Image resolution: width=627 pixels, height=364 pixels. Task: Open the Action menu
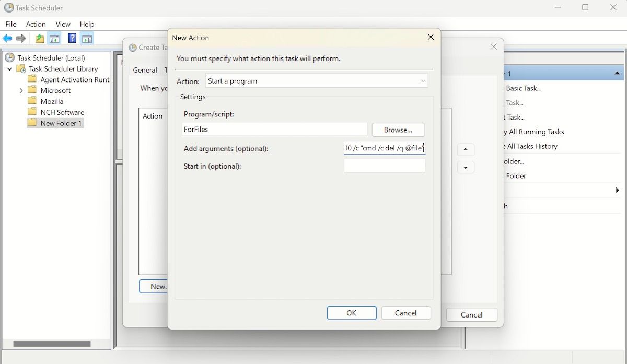(36, 24)
